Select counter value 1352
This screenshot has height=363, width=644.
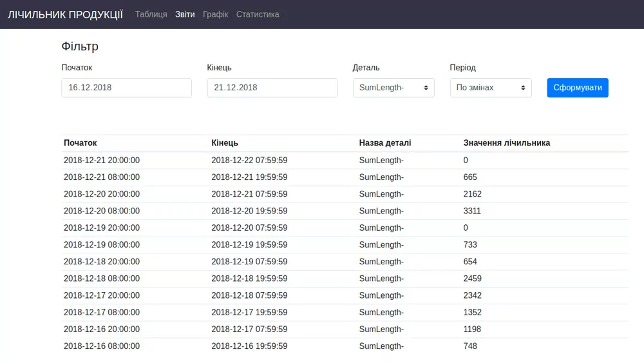tap(472, 312)
